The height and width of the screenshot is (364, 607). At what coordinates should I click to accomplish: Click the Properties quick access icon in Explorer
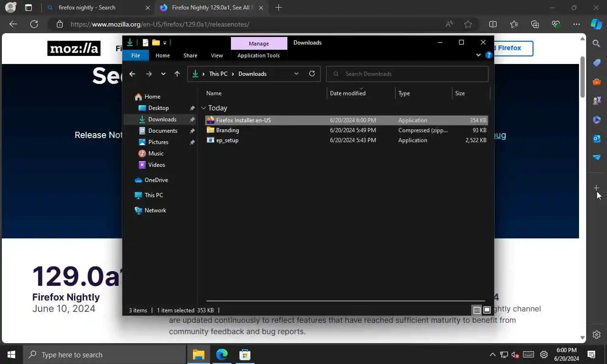[146, 43]
